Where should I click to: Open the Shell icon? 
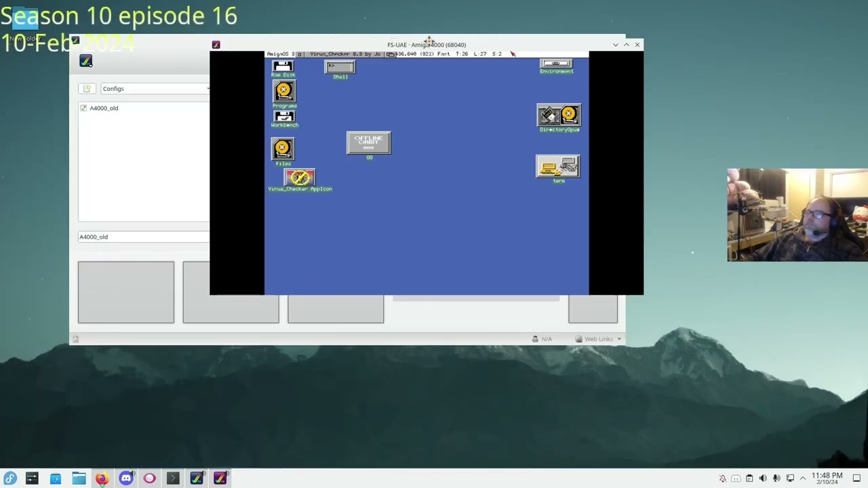coord(340,69)
